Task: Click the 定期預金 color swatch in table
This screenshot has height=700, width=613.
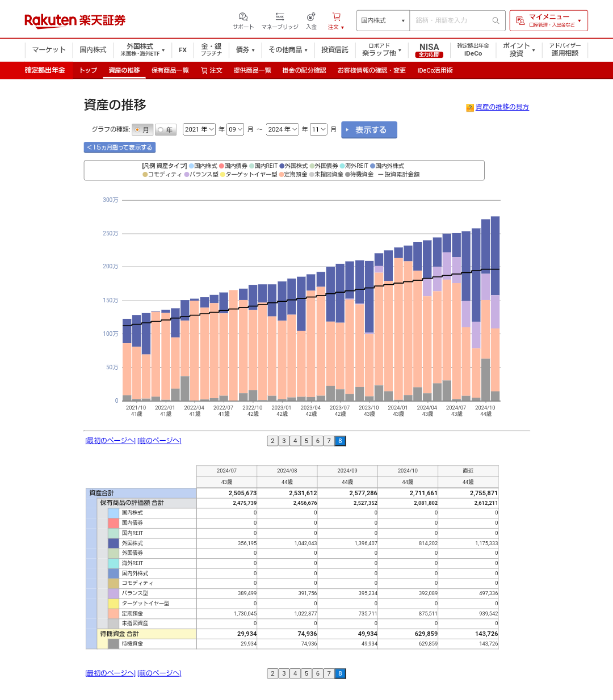Action: [114, 614]
